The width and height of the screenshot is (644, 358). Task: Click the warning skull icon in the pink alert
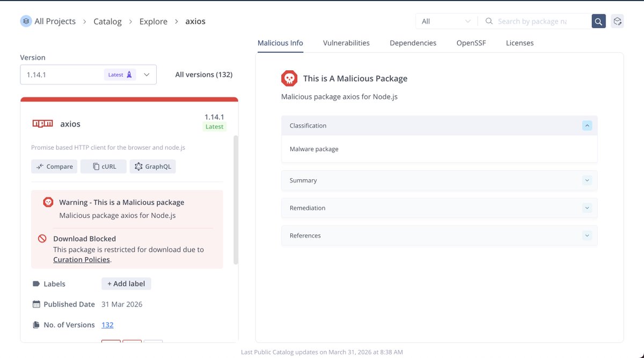tap(48, 202)
